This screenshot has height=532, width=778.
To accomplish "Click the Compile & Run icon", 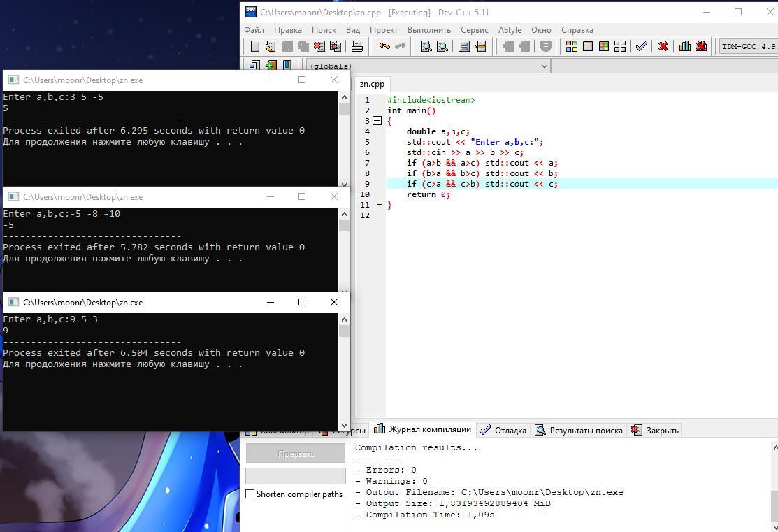I will (x=604, y=46).
